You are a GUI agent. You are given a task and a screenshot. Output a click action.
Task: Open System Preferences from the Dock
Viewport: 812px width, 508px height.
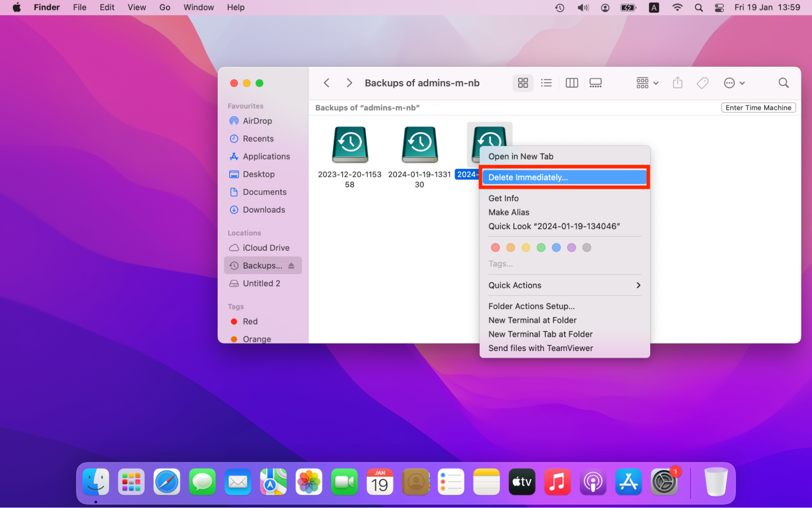click(664, 482)
